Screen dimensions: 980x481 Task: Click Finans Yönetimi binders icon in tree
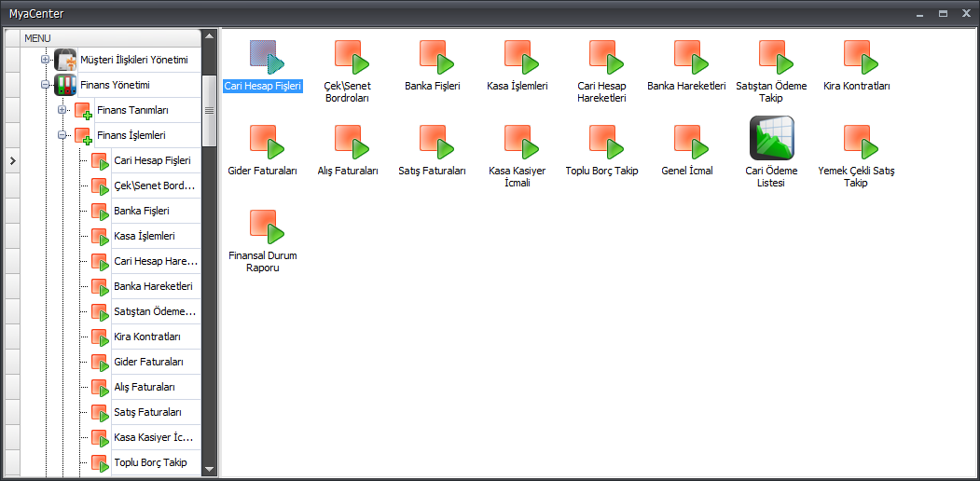tap(65, 84)
